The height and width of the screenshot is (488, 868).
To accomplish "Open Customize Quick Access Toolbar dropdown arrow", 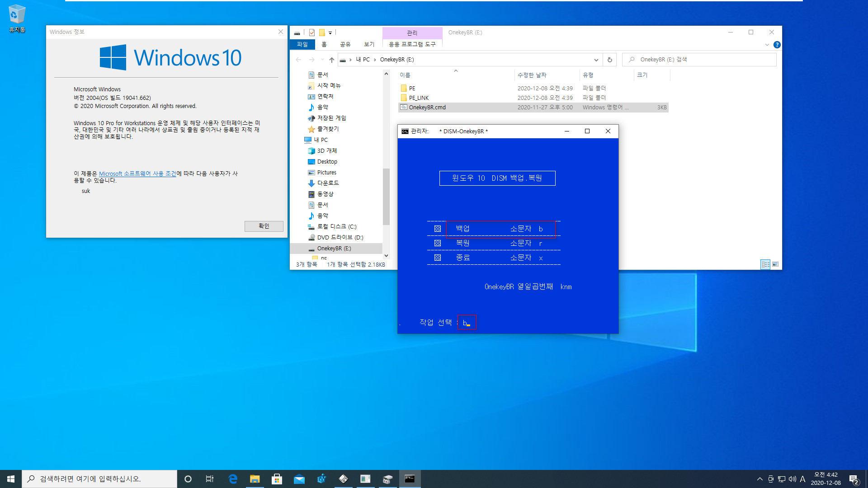I will 330,33.
